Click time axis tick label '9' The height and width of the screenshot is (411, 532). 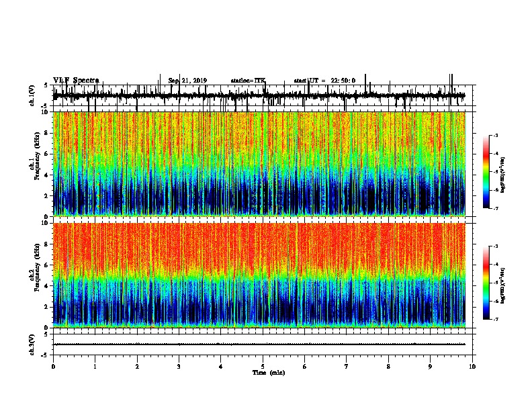click(x=430, y=367)
